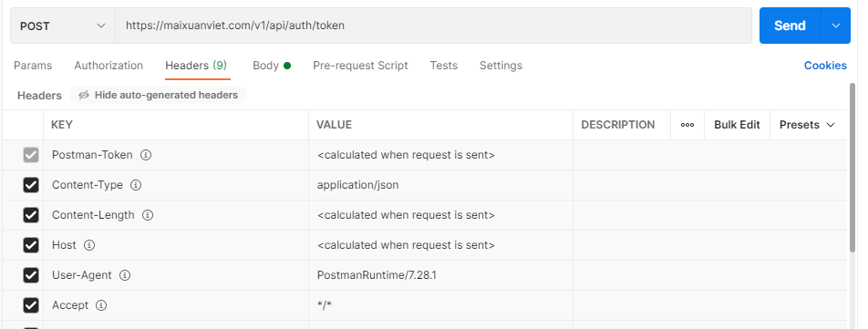Screen dimensions: 868x329
Task: Click info icon next to Postman-Token
Action: pos(146,155)
